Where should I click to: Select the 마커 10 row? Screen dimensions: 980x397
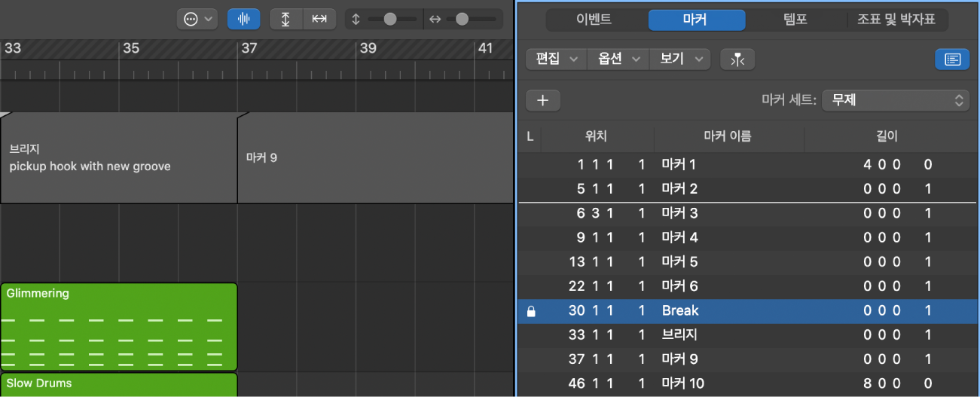[749, 383]
